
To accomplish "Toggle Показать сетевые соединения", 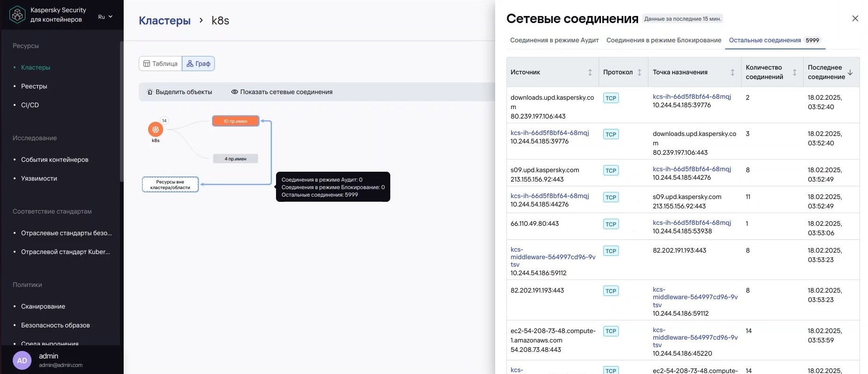I will (x=282, y=92).
